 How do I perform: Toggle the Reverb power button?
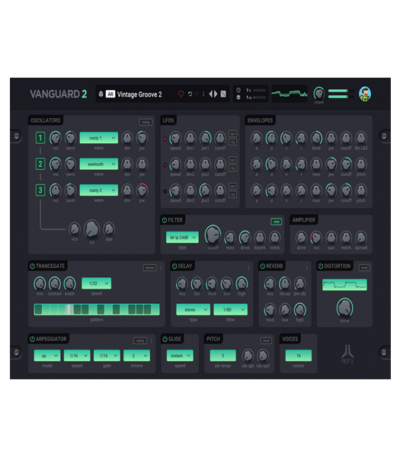click(x=262, y=266)
